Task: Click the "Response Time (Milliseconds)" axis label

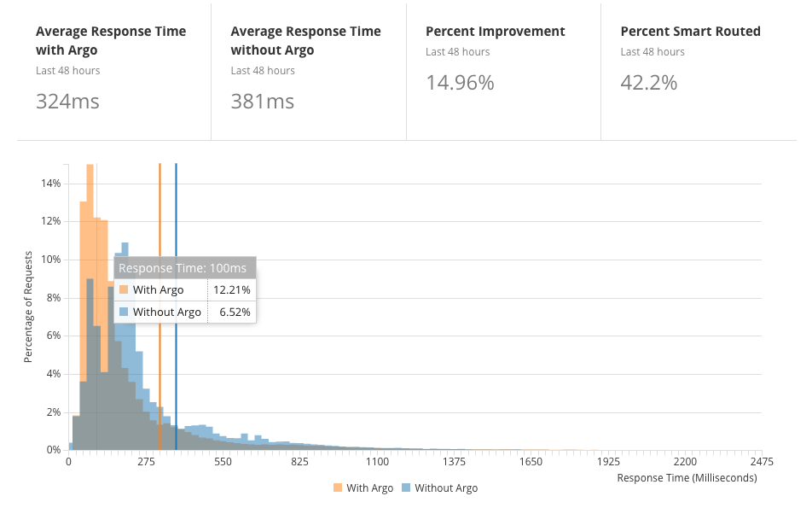Action: pyautogui.click(x=687, y=478)
